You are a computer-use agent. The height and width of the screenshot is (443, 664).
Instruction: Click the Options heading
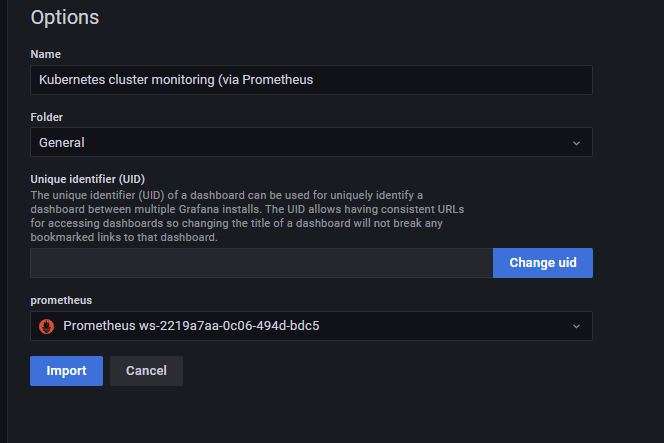65,17
